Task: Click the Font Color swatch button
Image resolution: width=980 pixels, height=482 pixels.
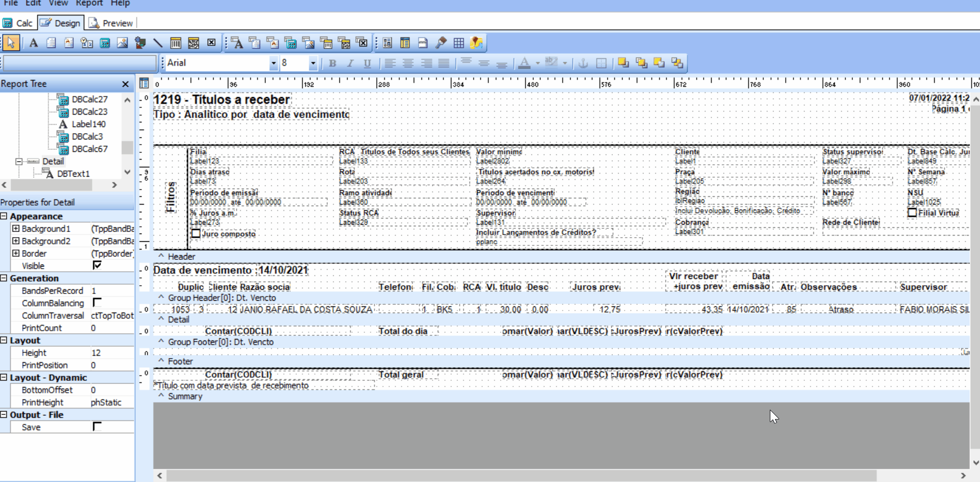Action: 524,63
